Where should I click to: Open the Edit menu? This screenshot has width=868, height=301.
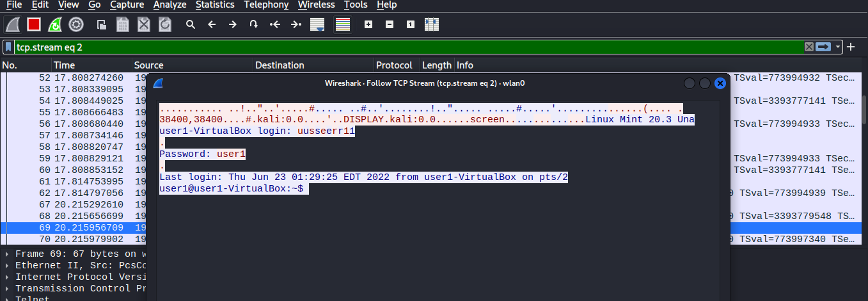(x=40, y=4)
